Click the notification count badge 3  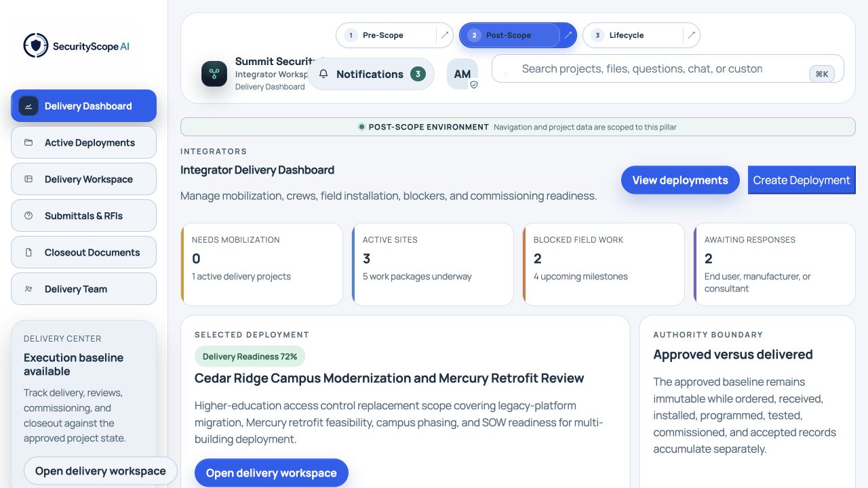(x=418, y=74)
